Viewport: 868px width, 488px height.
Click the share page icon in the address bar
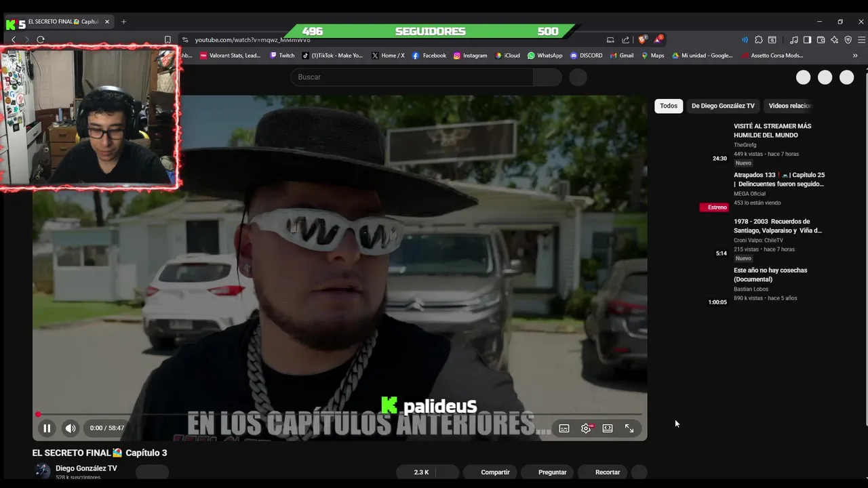coord(625,40)
